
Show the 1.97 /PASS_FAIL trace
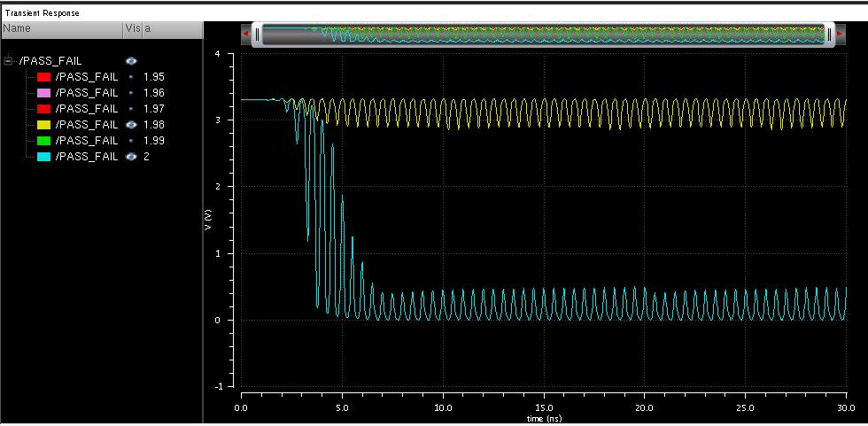(x=131, y=108)
